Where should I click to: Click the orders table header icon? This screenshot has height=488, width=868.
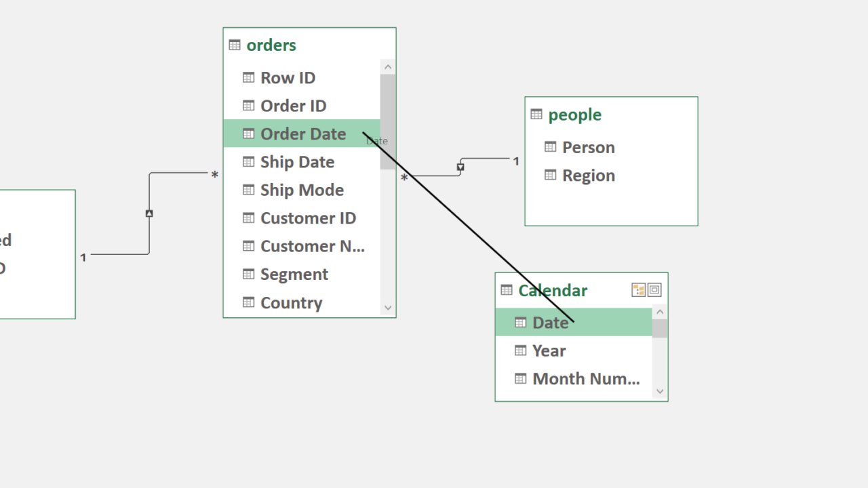[235, 45]
